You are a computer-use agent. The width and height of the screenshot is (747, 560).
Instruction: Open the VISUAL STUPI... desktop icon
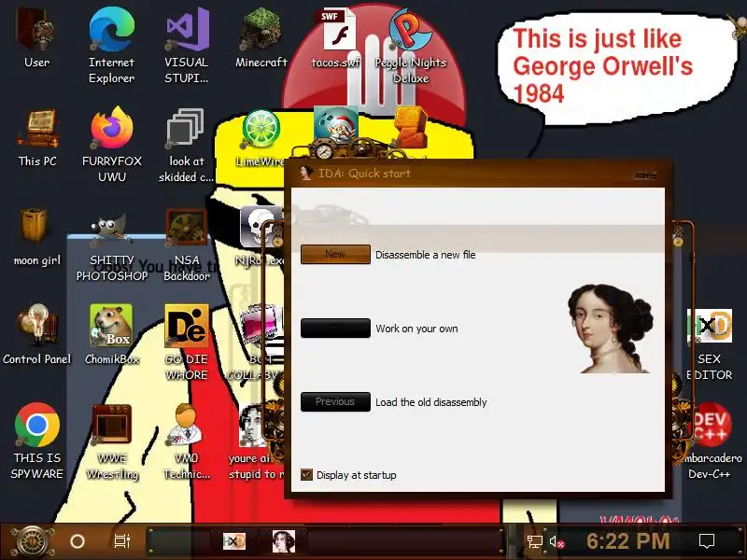186,45
